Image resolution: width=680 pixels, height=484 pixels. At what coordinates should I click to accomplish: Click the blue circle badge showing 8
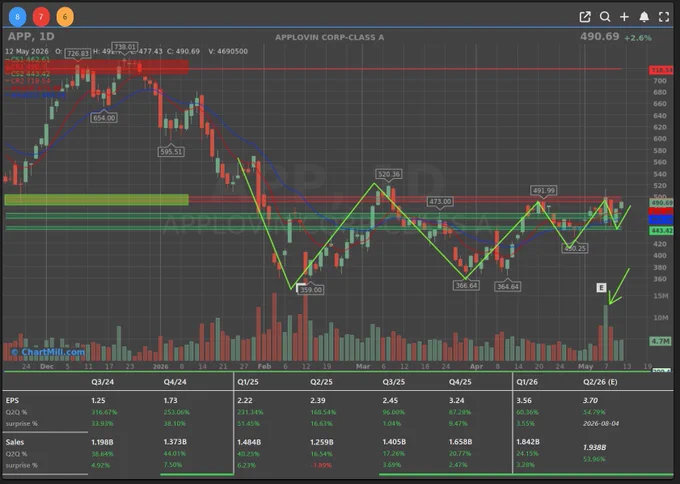(17, 17)
